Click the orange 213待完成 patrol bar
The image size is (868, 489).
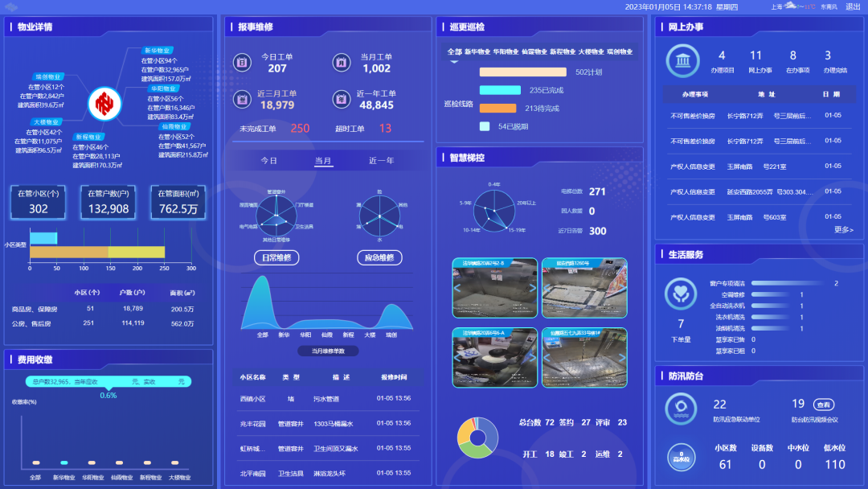tap(497, 108)
